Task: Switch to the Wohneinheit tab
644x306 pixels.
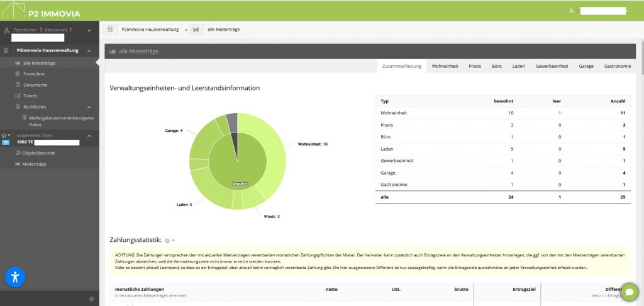Action: pyautogui.click(x=445, y=66)
